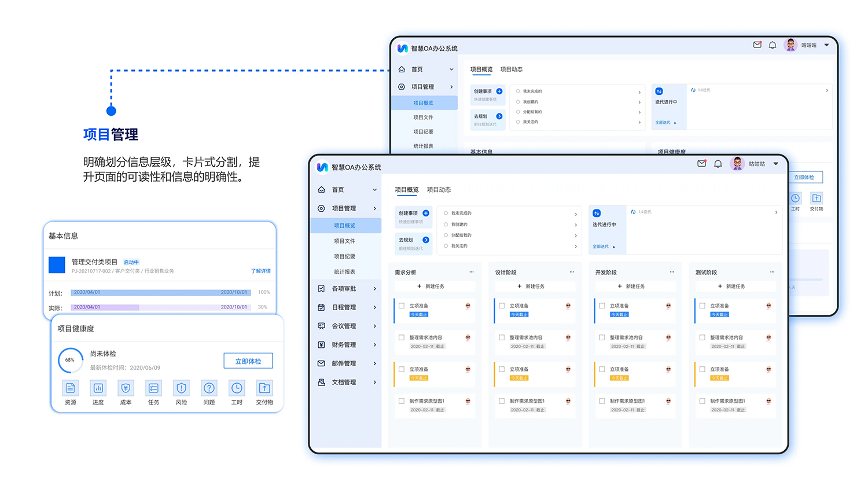Image resolution: width=868 pixels, height=478 pixels.
Task: Tick 整理需求池内容 checkbox in 设计阶段 column
Action: [502, 337]
